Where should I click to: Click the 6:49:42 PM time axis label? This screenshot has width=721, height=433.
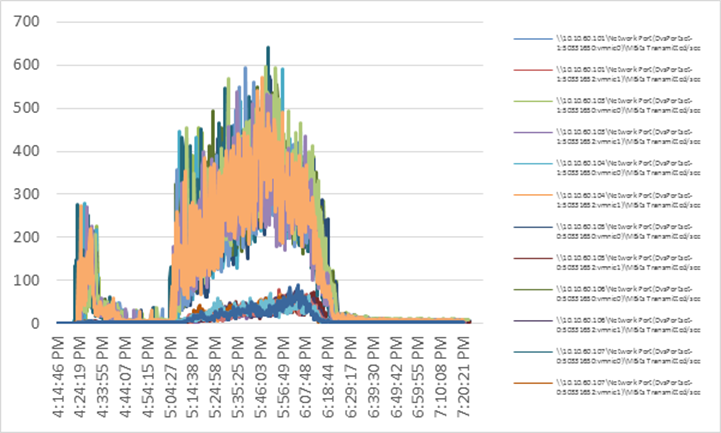tap(396, 377)
